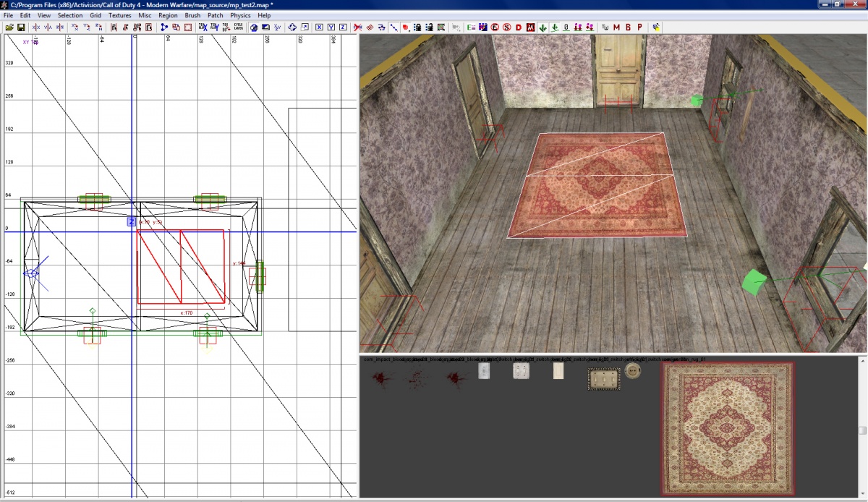868x502 pixels.
Task: Click the Help menu item
Action: point(264,15)
